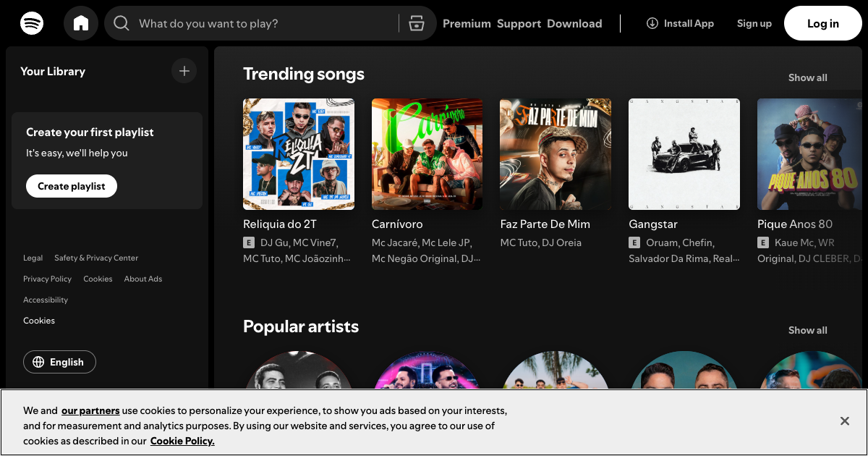The width and height of the screenshot is (868, 456).
Task: Click the Sign up button
Action: (x=754, y=23)
